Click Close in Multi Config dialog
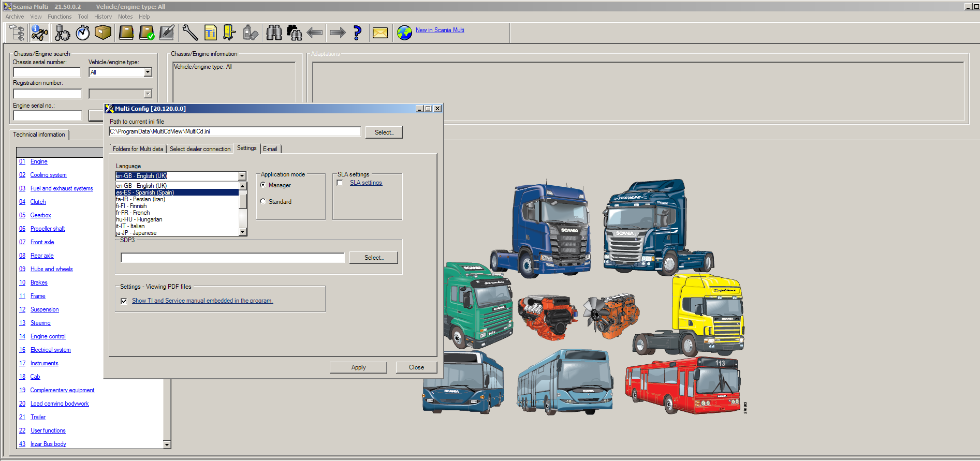 pyautogui.click(x=416, y=367)
